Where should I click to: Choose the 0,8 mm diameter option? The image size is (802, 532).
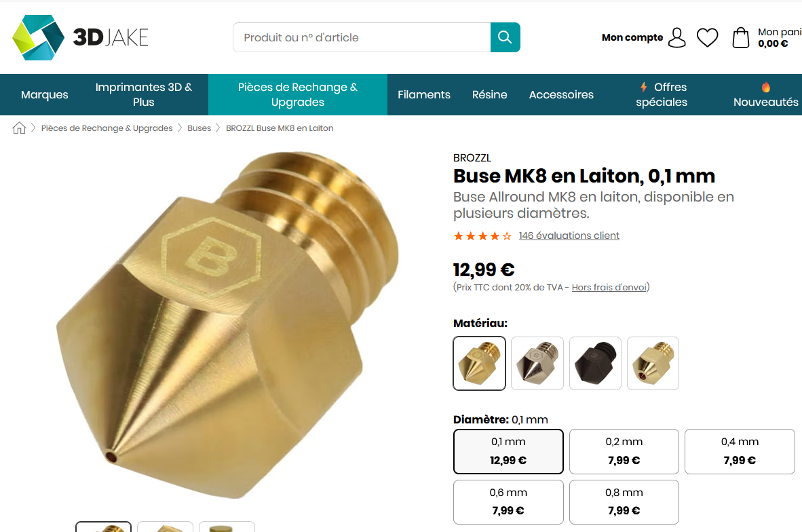[624, 502]
